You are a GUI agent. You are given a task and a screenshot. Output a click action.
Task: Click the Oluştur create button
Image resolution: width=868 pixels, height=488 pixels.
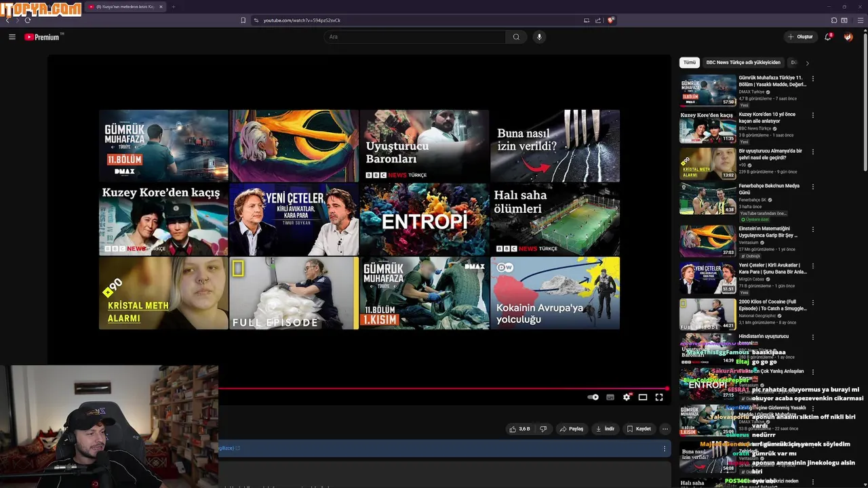pos(800,37)
